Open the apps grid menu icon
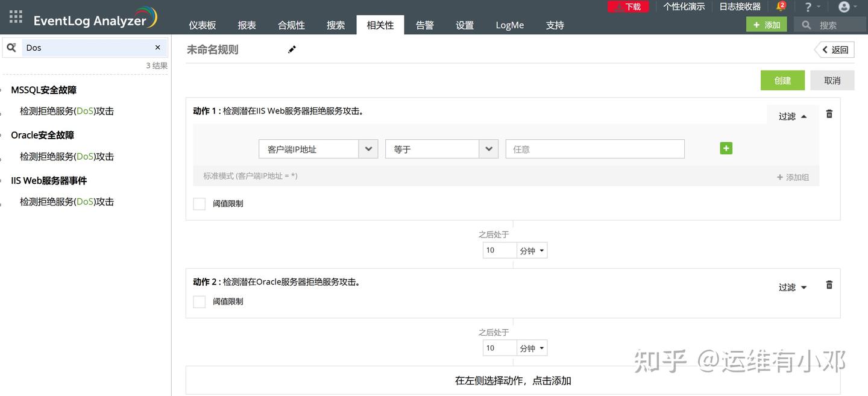The width and height of the screenshot is (868, 396). click(16, 17)
